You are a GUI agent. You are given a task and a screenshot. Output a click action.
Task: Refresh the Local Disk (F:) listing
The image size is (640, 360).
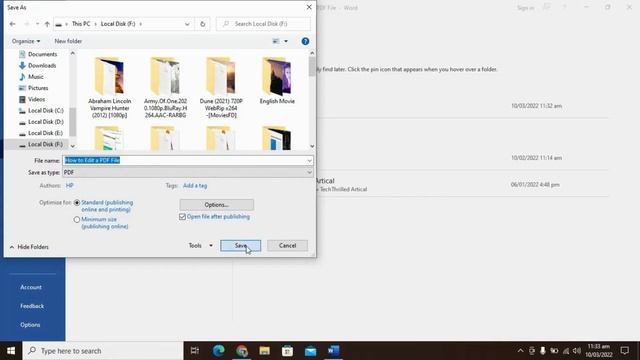(x=202, y=24)
